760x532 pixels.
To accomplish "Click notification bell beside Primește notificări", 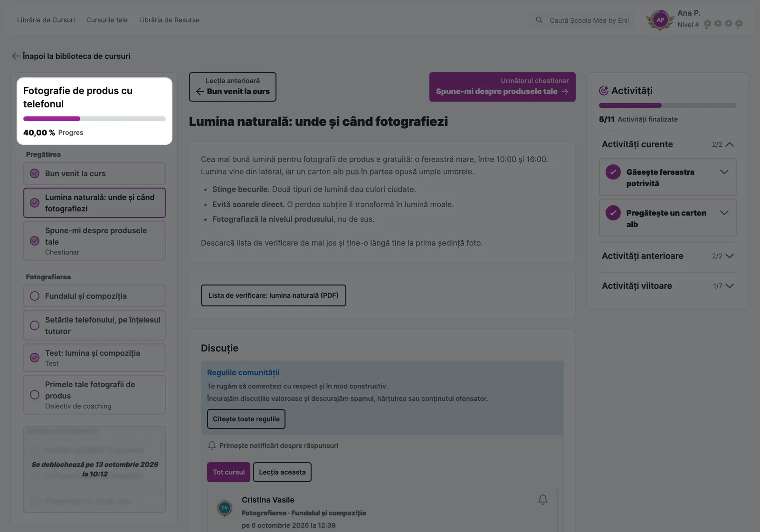I will tap(212, 446).
